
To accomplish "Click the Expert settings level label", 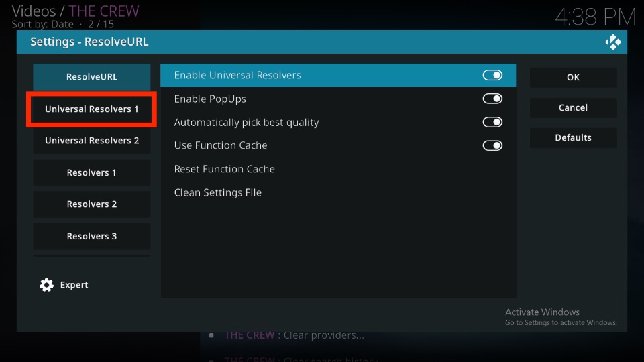I will click(x=74, y=285).
